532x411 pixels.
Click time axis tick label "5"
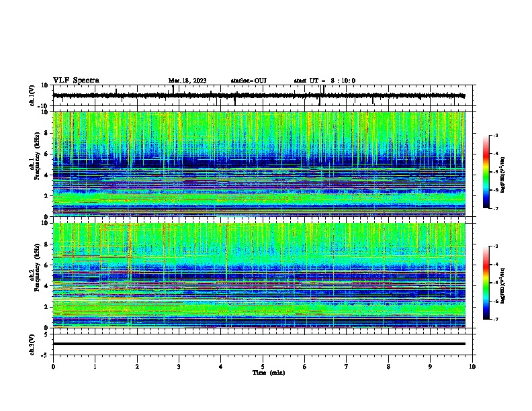263,367
